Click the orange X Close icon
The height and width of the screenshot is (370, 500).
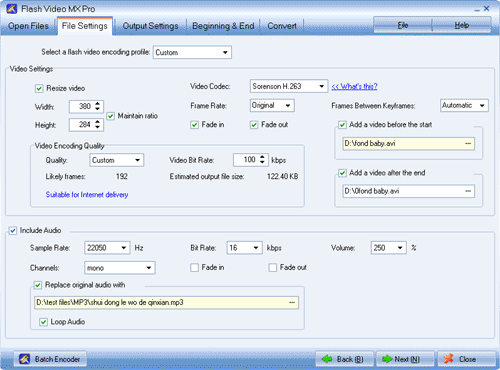pos(449,359)
